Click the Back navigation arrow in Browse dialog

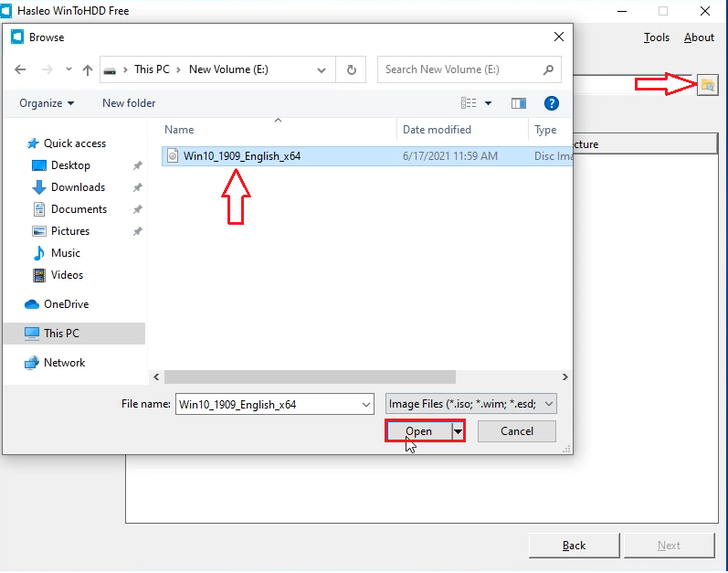click(x=20, y=69)
